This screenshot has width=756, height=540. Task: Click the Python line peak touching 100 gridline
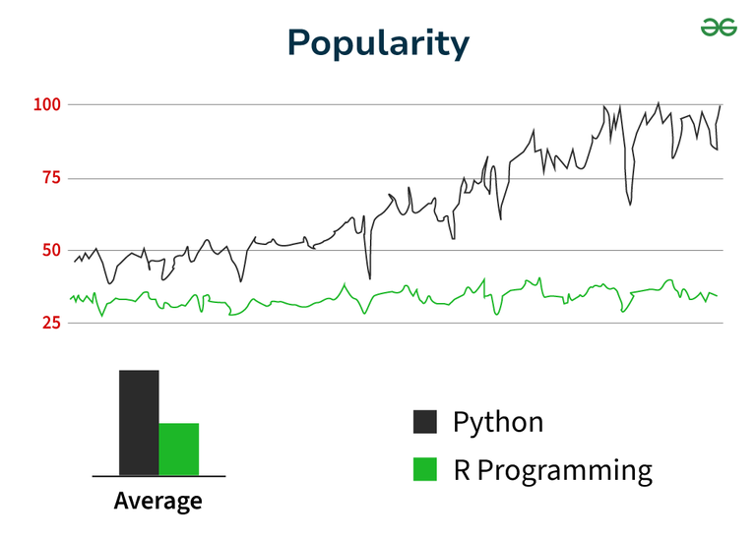pos(659,103)
